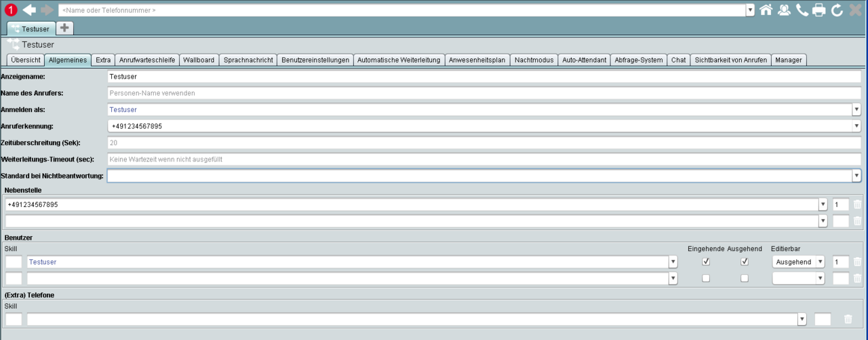Click the phone handset icon

(x=802, y=10)
